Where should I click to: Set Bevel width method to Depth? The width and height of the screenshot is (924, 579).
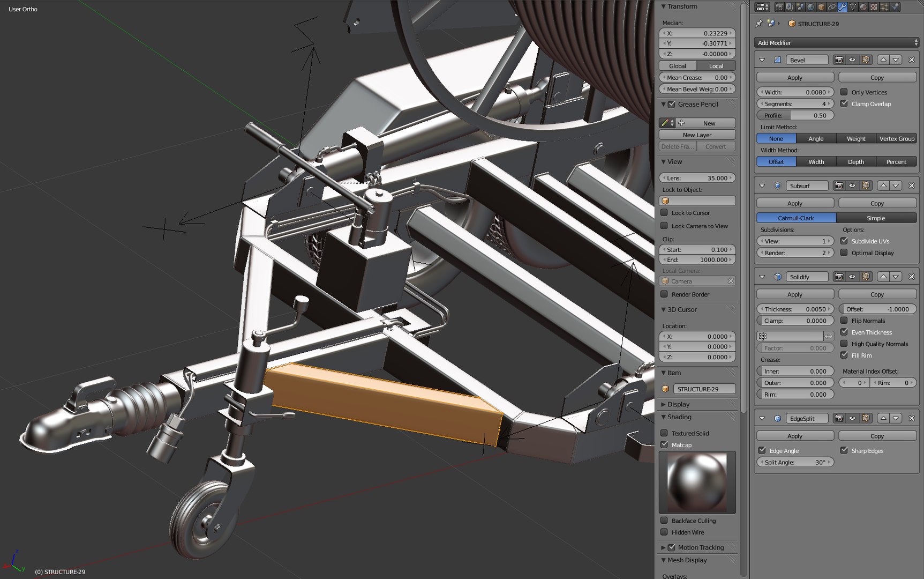[x=856, y=161]
